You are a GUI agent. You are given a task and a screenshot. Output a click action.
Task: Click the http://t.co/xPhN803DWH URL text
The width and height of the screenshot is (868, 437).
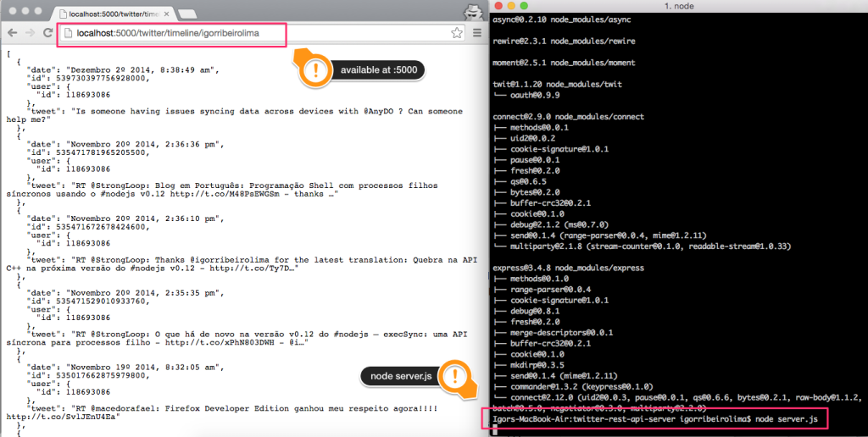click(x=220, y=342)
